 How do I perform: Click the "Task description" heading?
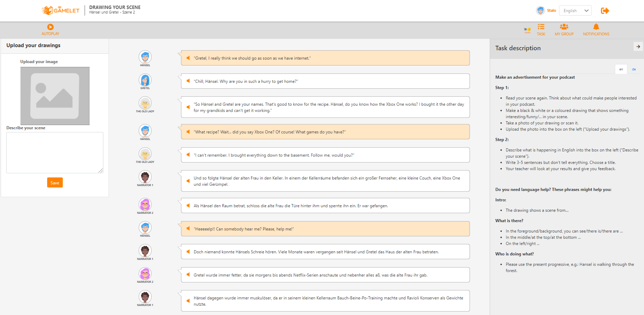coord(518,48)
